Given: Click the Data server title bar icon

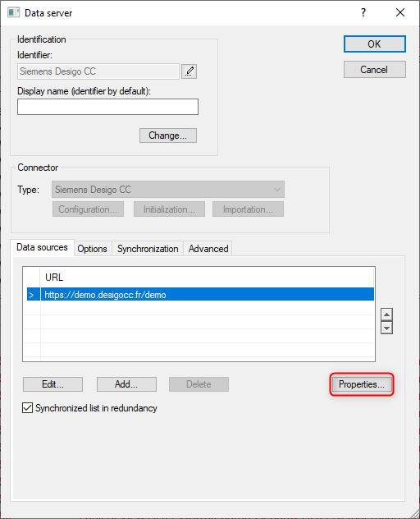Looking at the screenshot, I should (x=13, y=12).
